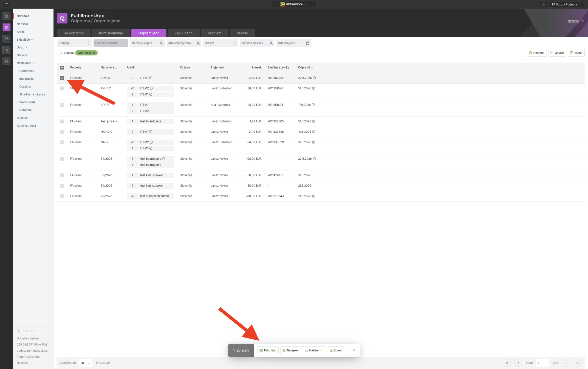Open the purple FulfillmentApp rail icon
Viewport: 588px width, 369px height.
point(7,28)
